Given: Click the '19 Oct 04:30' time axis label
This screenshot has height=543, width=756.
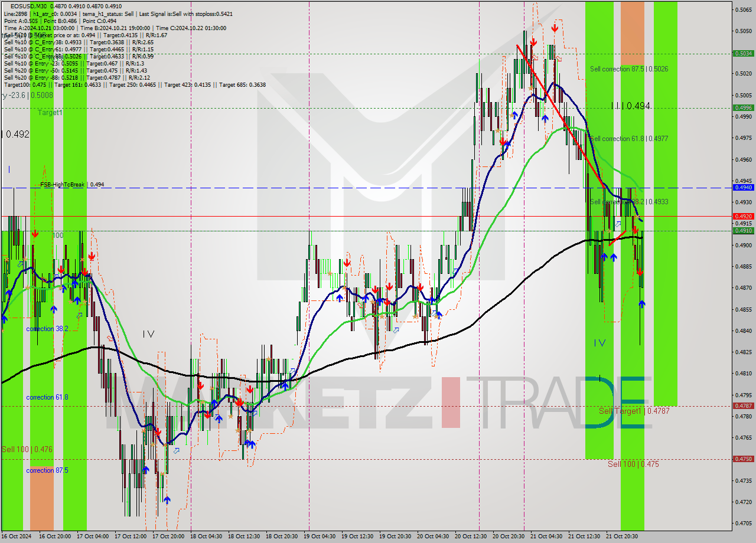Looking at the screenshot, I should click(320, 537).
